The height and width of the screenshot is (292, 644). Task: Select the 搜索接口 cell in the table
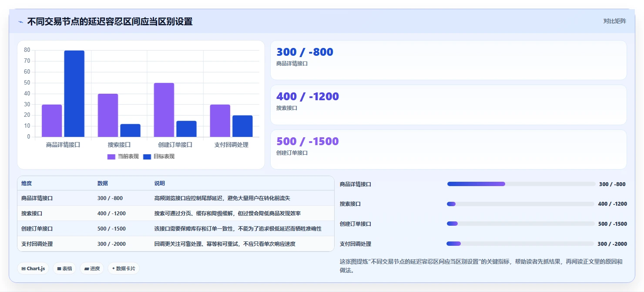click(32, 214)
